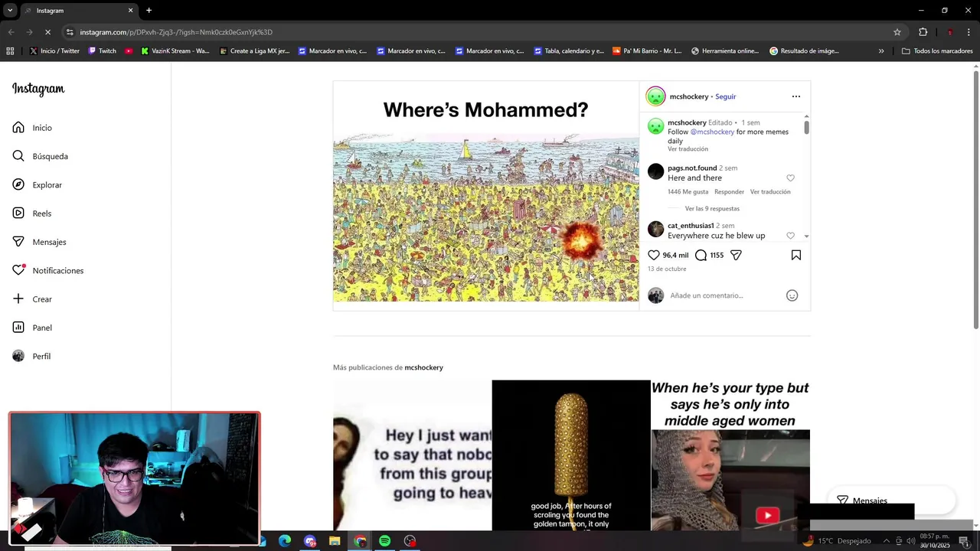Open emoji picker in comment box
The width and height of the screenshot is (980, 551).
[792, 295]
